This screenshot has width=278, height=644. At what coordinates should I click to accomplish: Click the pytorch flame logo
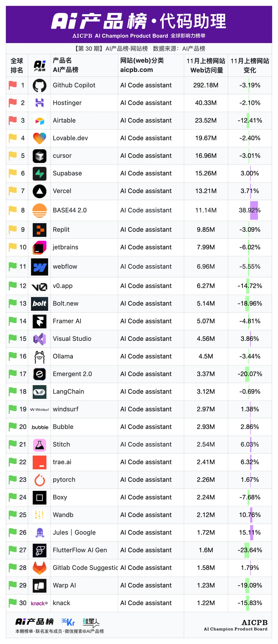tap(39, 480)
